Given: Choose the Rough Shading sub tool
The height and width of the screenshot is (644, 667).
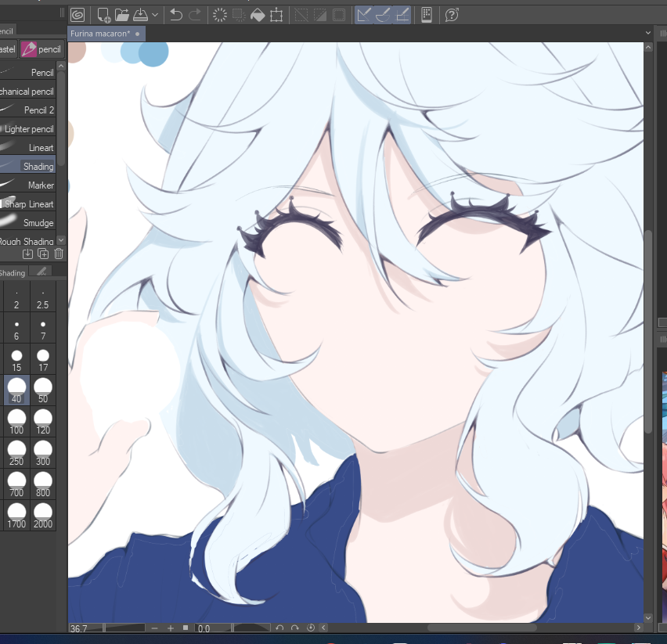Looking at the screenshot, I should pos(27,241).
